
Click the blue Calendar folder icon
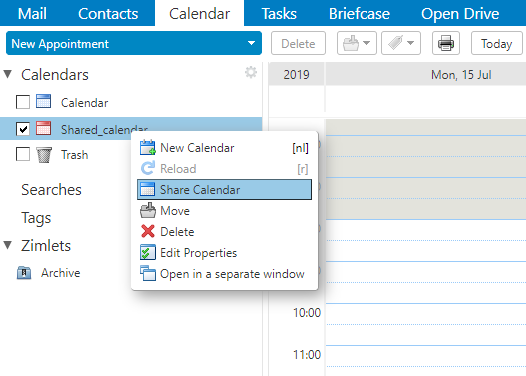(44, 101)
